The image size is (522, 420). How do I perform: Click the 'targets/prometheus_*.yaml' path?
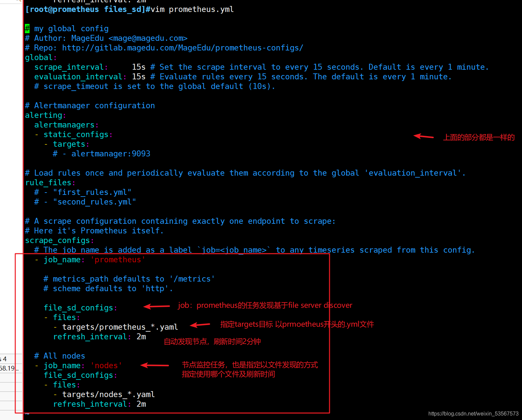click(120, 327)
